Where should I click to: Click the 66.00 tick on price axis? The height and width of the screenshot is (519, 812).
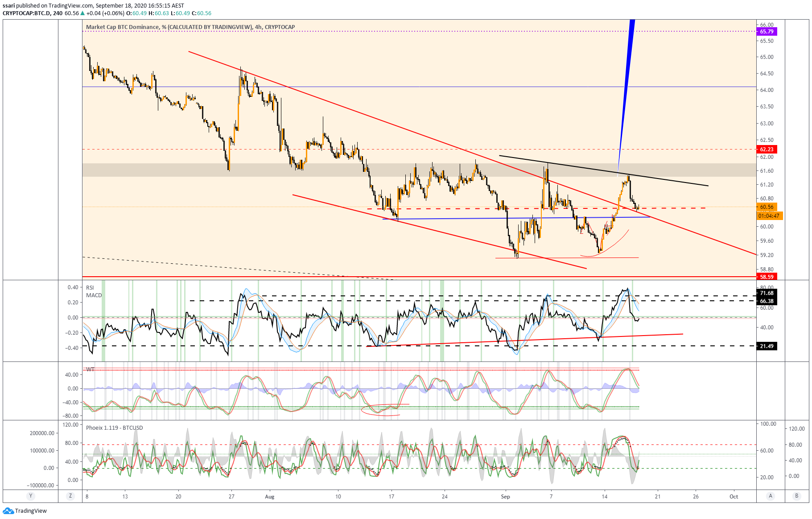pyautogui.click(x=767, y=25)
